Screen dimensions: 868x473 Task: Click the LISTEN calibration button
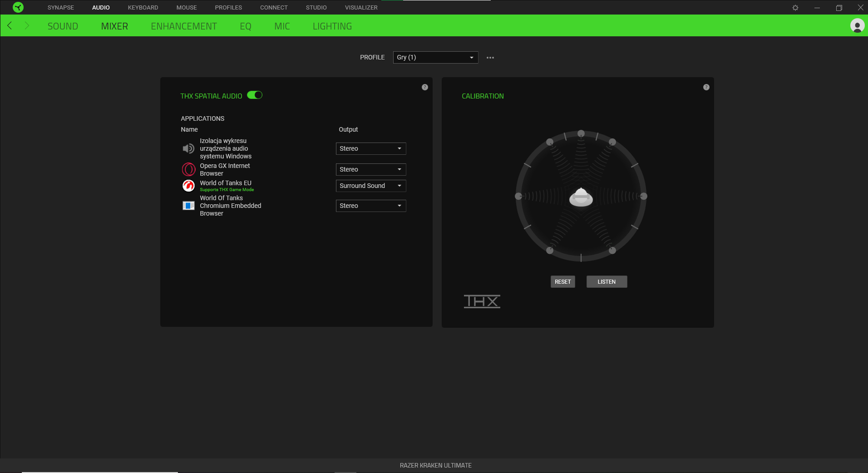pos(607,282)
